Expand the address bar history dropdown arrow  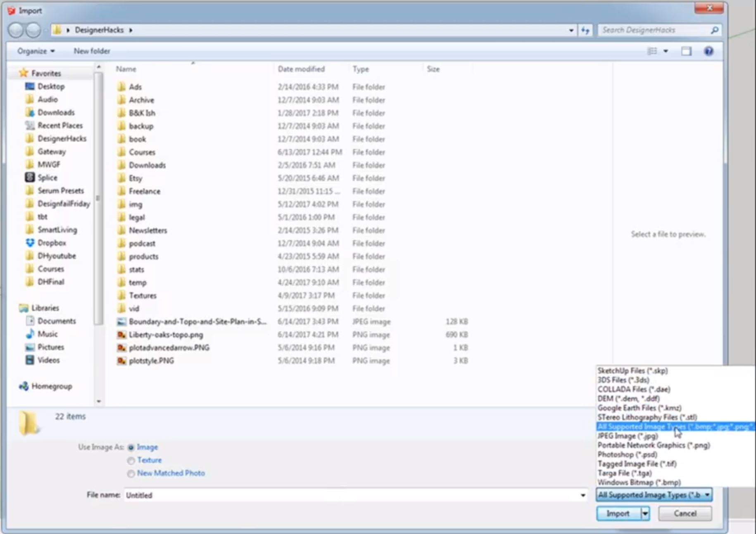[x=571, y=30]
